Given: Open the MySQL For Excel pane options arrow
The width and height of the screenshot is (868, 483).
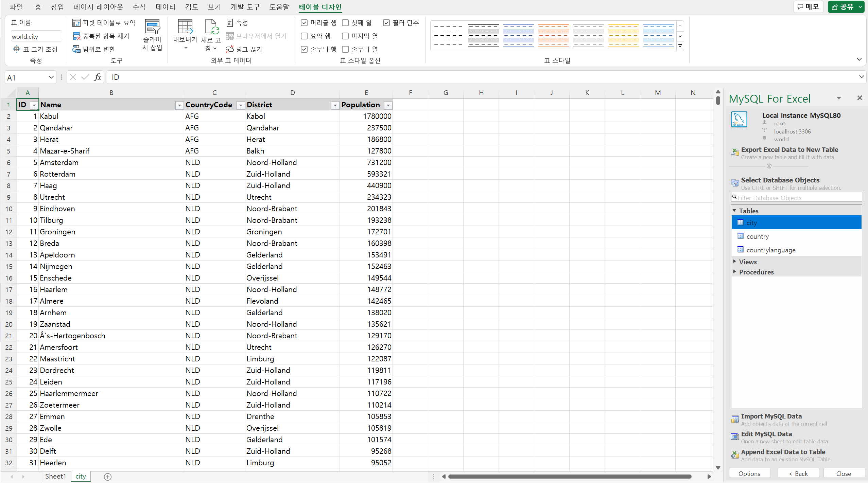Looking at the screenshot, I should [838, 98].
